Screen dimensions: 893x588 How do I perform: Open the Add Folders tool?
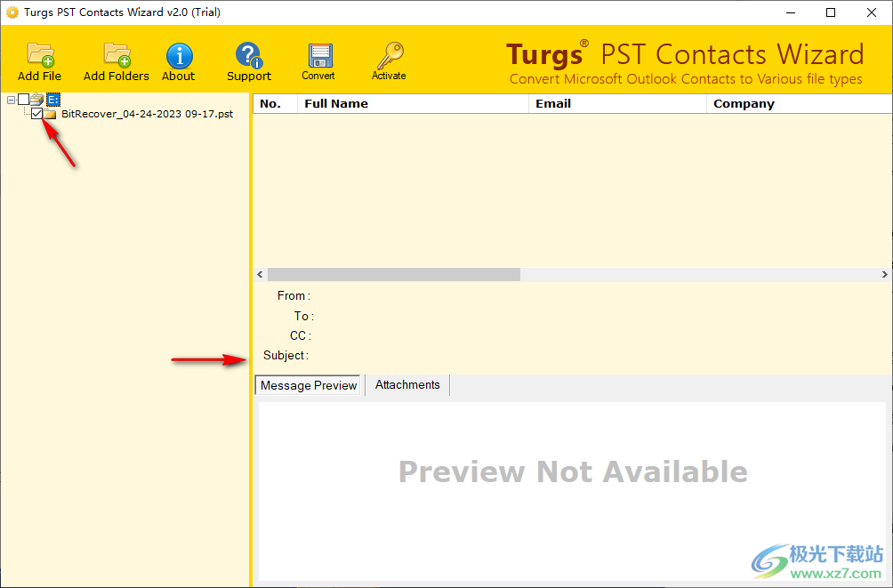coord(117,61)
